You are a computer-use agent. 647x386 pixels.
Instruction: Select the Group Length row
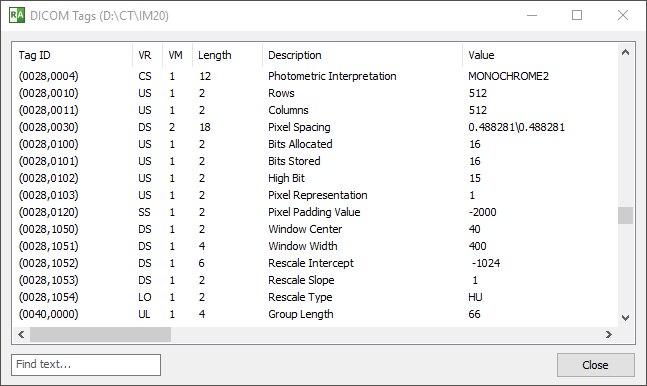point(315,314)
